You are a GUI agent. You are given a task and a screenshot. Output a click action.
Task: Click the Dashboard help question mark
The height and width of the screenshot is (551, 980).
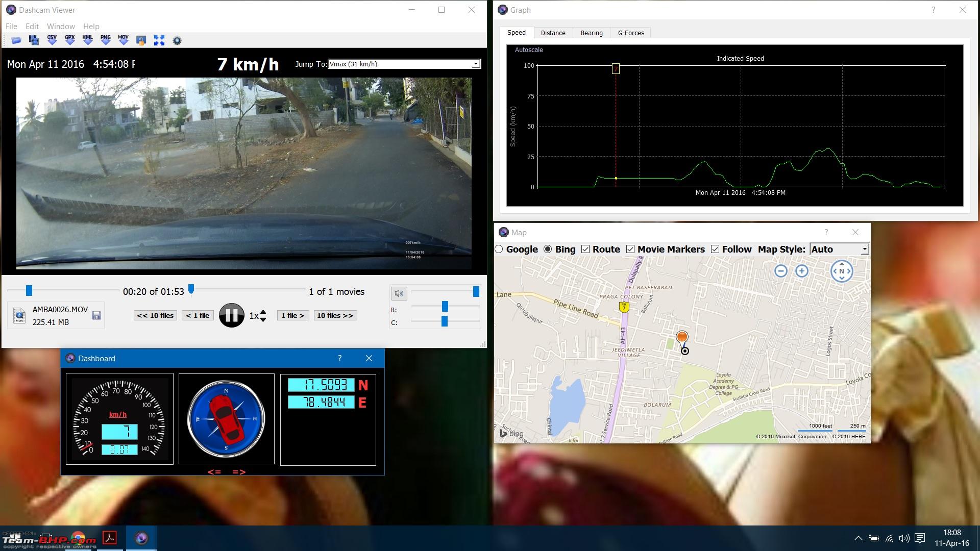click(x=339, y=358)
